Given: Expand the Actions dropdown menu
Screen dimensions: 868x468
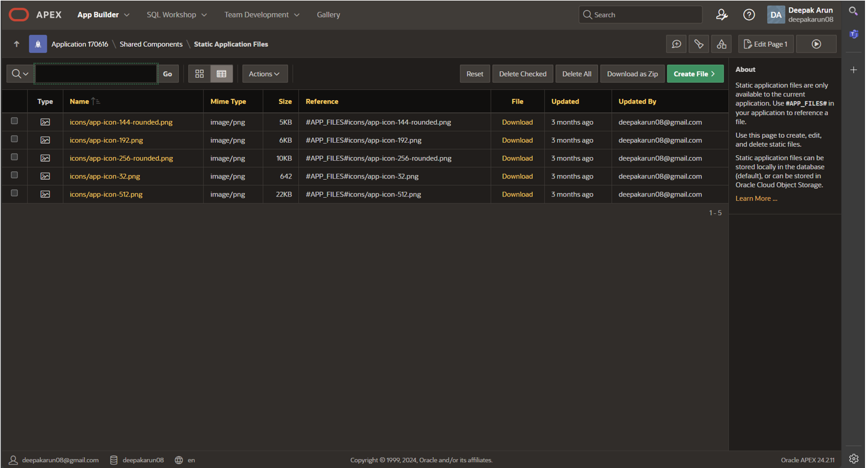Looking at the screenshot, I should click(x=265, y=74).
